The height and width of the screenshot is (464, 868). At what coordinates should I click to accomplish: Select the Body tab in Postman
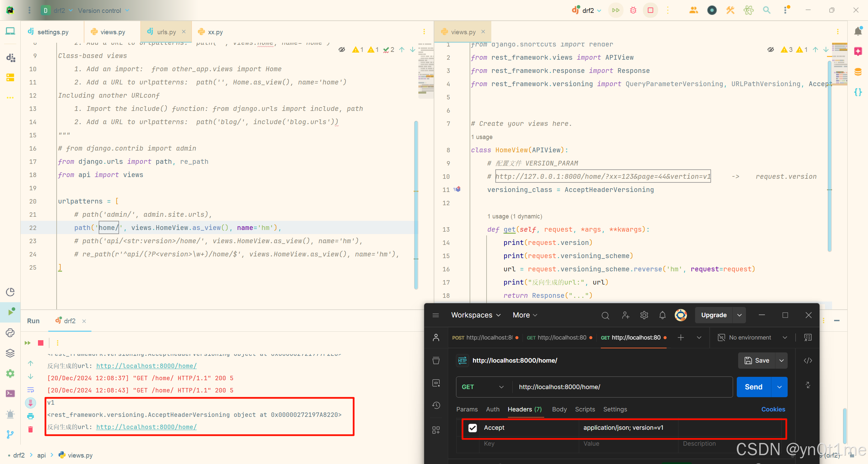click(x=559, y=409)
